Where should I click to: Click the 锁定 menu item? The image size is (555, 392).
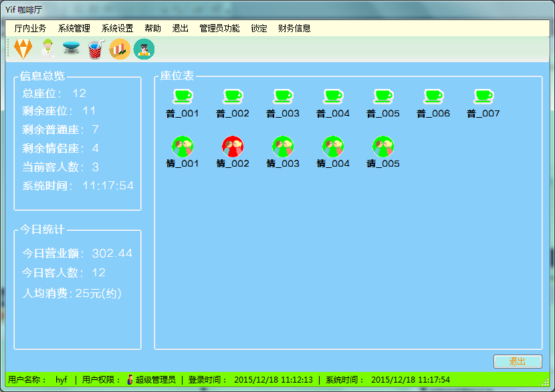(259, 28)
